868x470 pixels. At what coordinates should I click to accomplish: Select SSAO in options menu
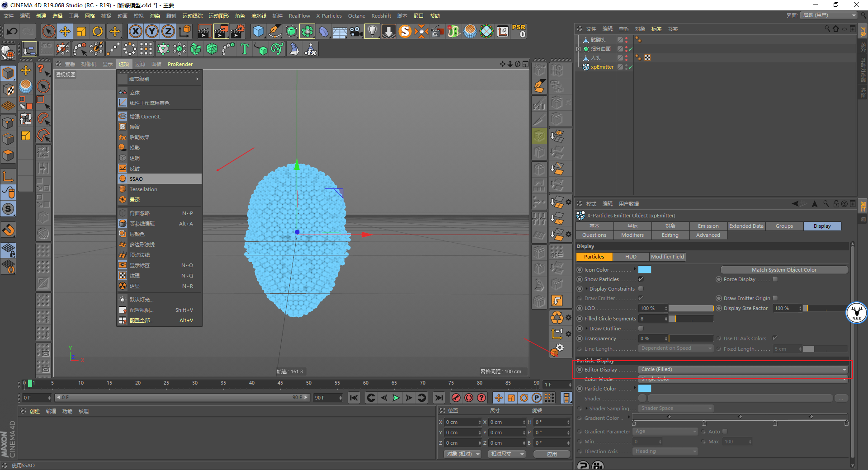point(160,179)
